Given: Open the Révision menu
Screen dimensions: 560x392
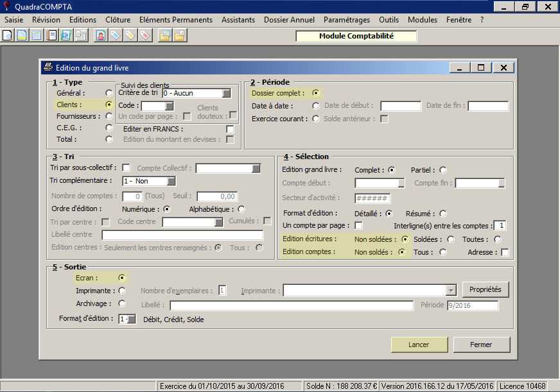Looking at the screenshot, I should click(46, 20).
